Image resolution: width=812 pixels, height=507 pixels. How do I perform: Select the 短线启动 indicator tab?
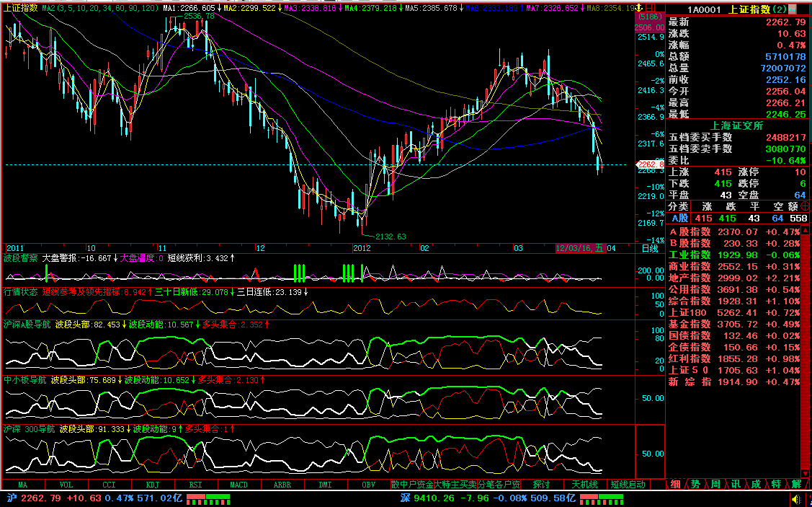click(628, 485)
